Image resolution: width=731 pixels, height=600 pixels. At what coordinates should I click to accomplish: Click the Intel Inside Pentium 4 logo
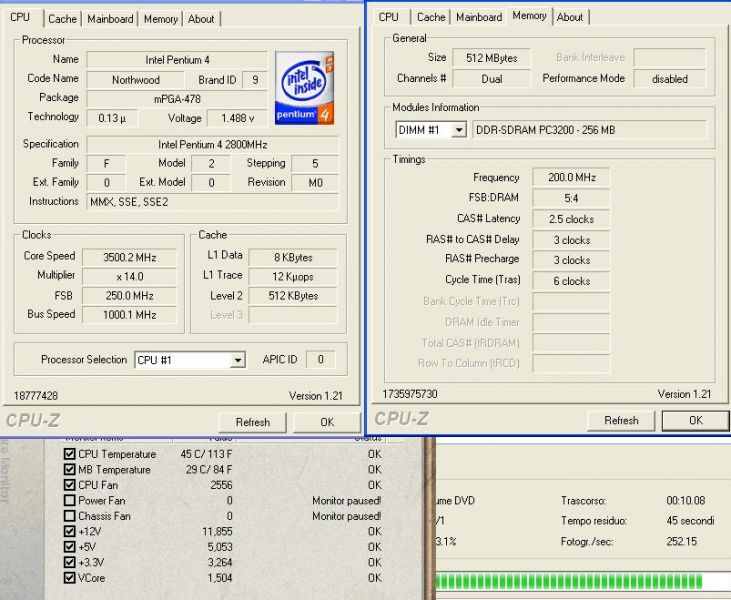pos(304,88)
